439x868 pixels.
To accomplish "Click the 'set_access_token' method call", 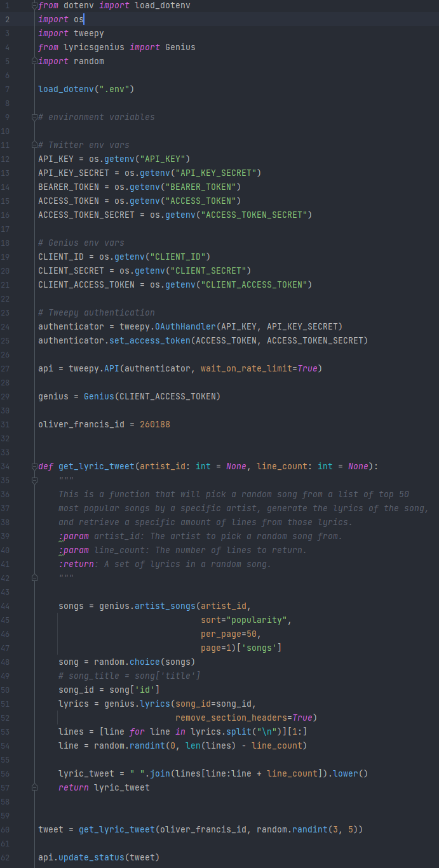I will 150,341.
